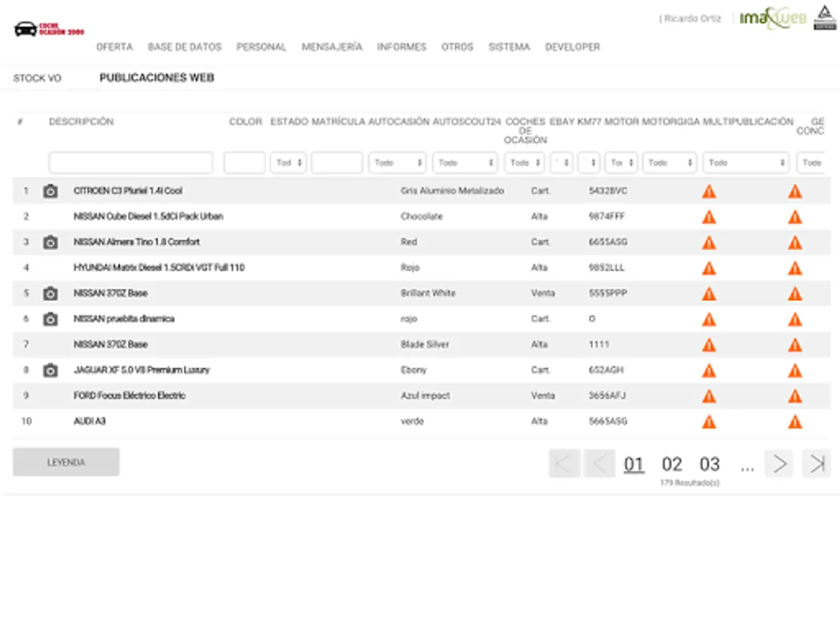Click left warning triangle in AUDI A3 row
The height and width of the screenshot is (630, 840).
(x=709, y=421)
